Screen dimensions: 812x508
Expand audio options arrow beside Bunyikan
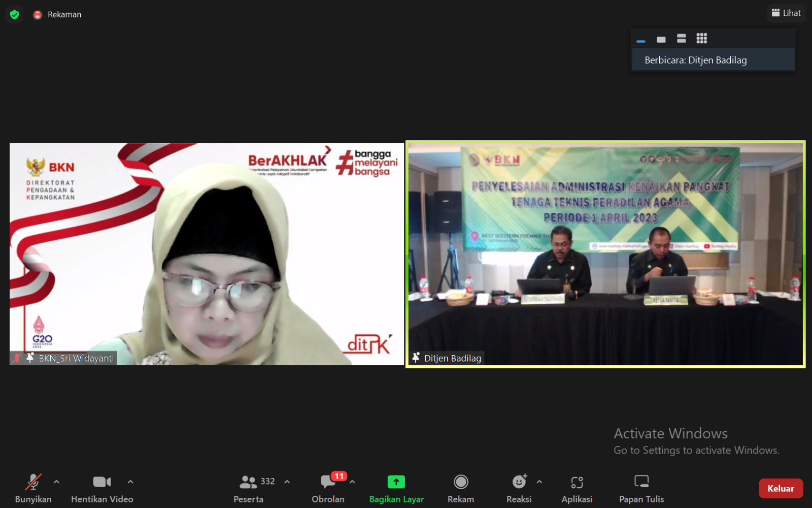(56, 482)
